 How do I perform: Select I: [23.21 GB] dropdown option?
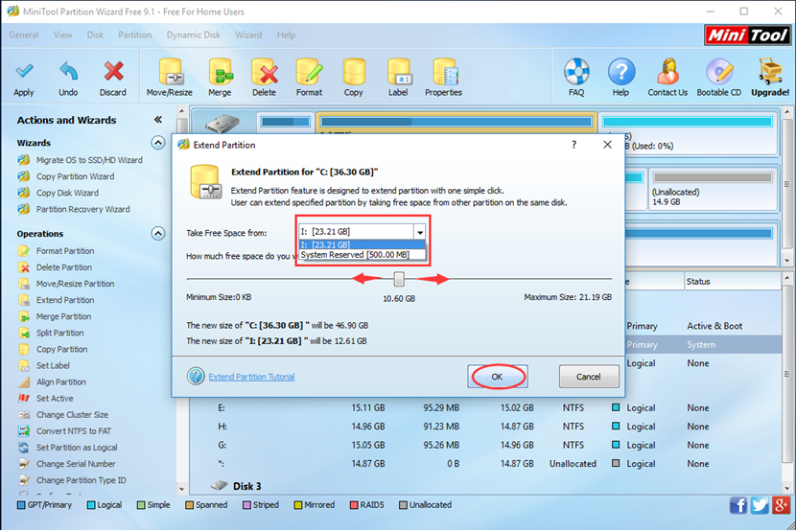pos(362,244)
